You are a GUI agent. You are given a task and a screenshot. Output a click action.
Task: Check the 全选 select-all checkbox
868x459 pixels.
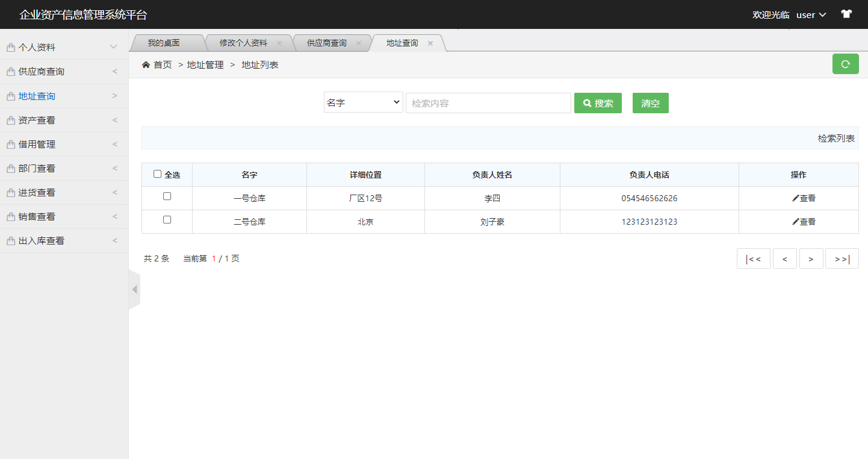tap(156, 174)
